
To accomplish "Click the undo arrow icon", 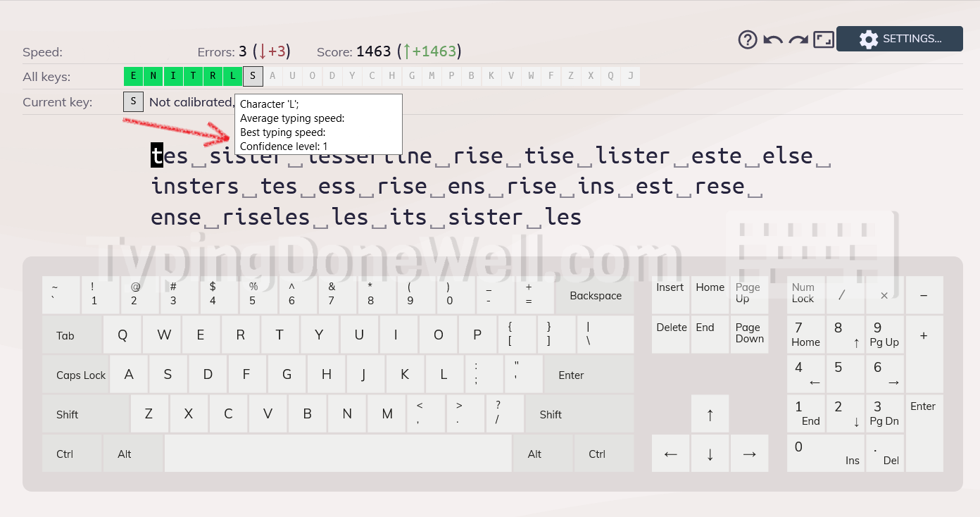I will point(773,39).
